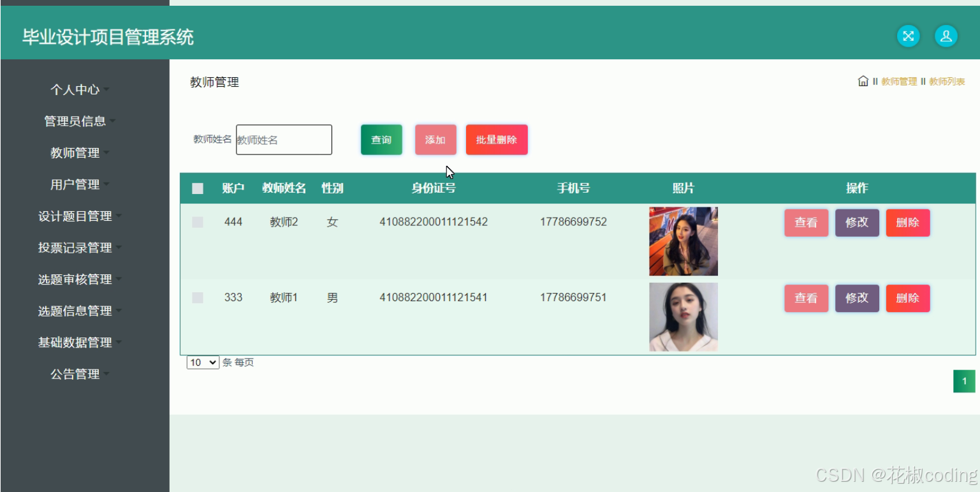This screenshot has width=980, height=492.
Task: Open the user profile icon
Action: coord(946,36)
